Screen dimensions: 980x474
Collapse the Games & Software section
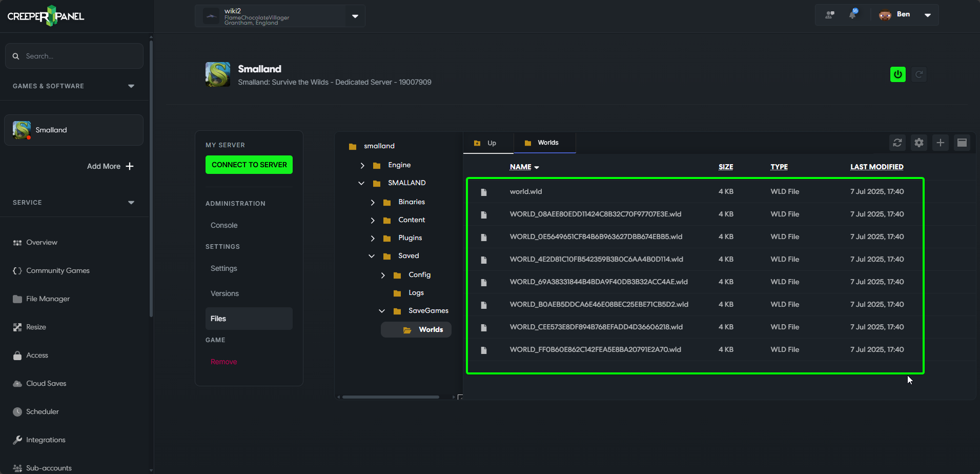coord(131,86)
